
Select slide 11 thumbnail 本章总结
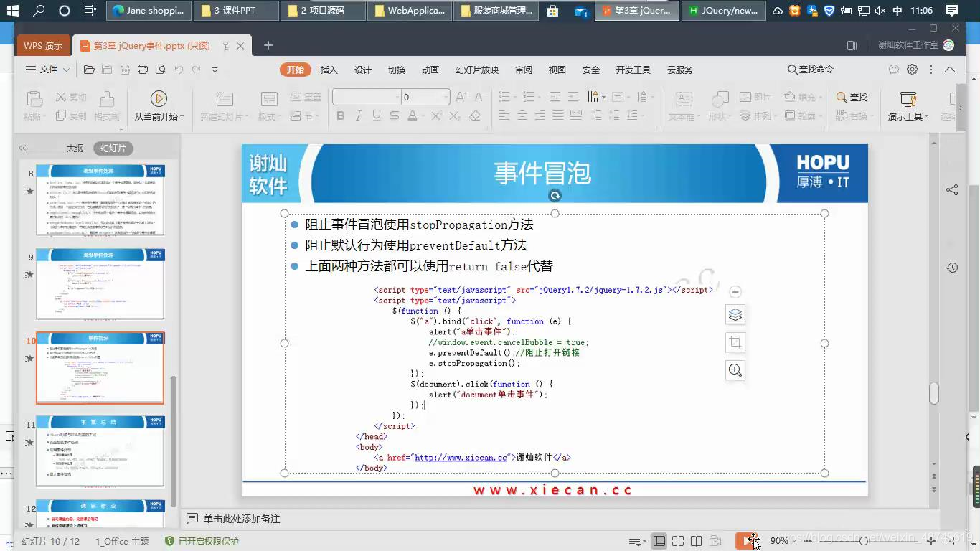coord(100,451)
